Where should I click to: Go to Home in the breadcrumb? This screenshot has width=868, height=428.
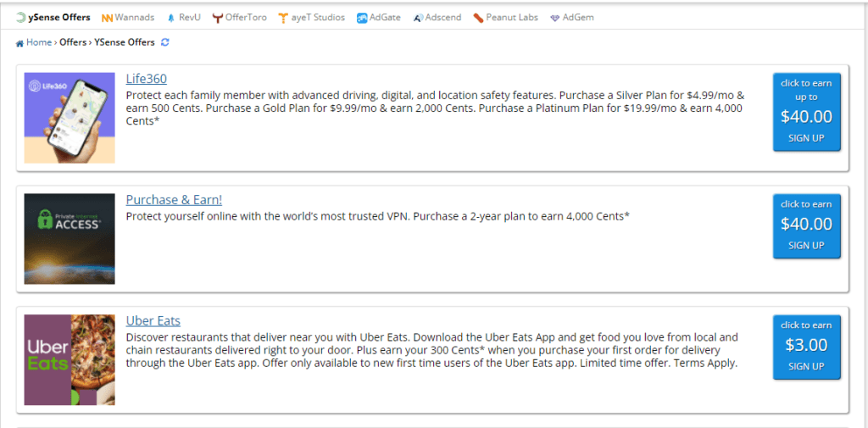(39, 42)
